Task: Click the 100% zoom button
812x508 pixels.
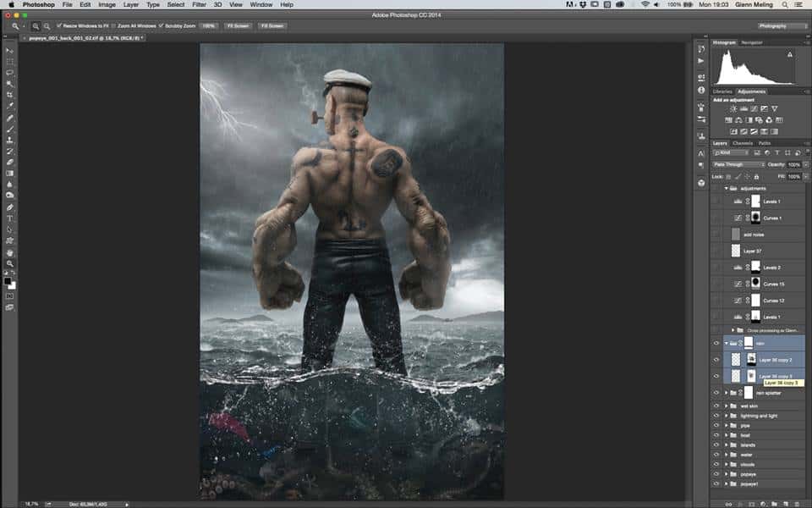Action: coord(208,26)
